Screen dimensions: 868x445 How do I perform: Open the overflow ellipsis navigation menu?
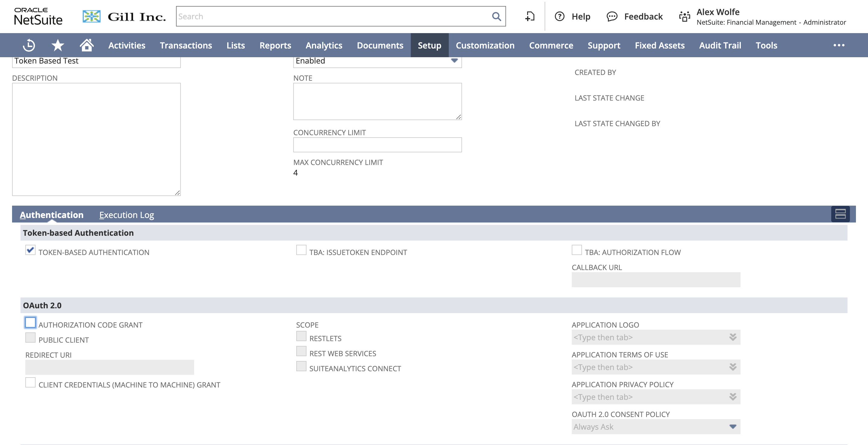(x=839, y=45)
